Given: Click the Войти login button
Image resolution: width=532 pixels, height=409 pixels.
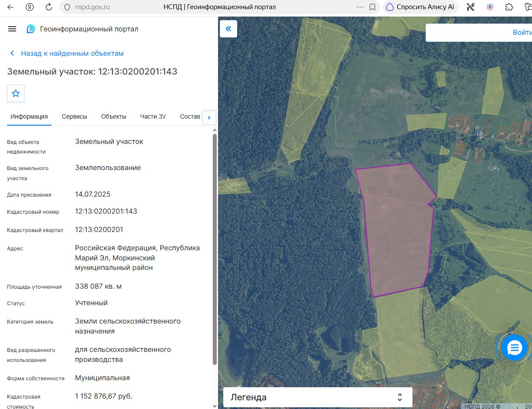Looking at the screenshot, I should pos(522,33).
